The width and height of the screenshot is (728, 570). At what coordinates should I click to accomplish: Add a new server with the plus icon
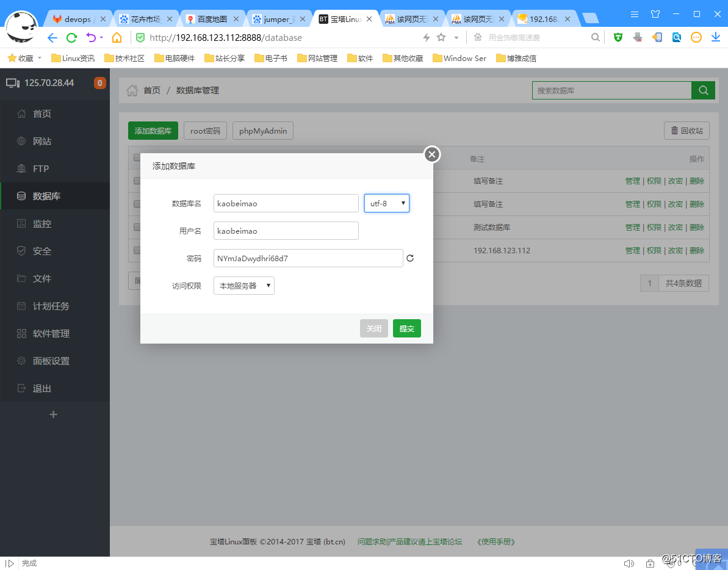[53, 414]
